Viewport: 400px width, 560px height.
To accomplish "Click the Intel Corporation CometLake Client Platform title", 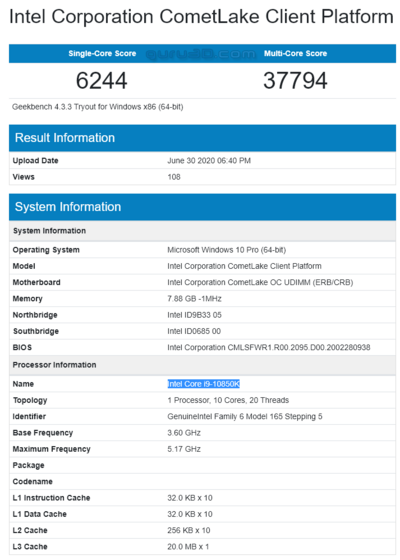I will pyautogui.click(x=201, y=16).
